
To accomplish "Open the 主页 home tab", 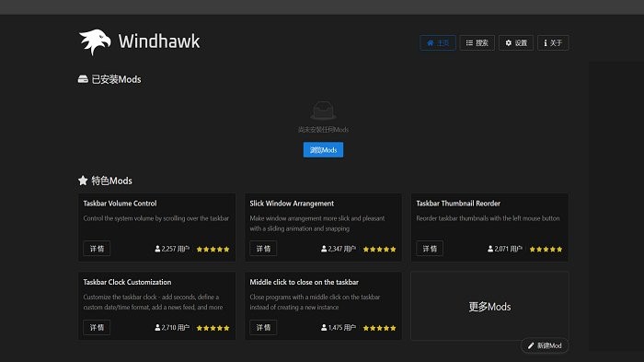I will (x=438, y=42).
